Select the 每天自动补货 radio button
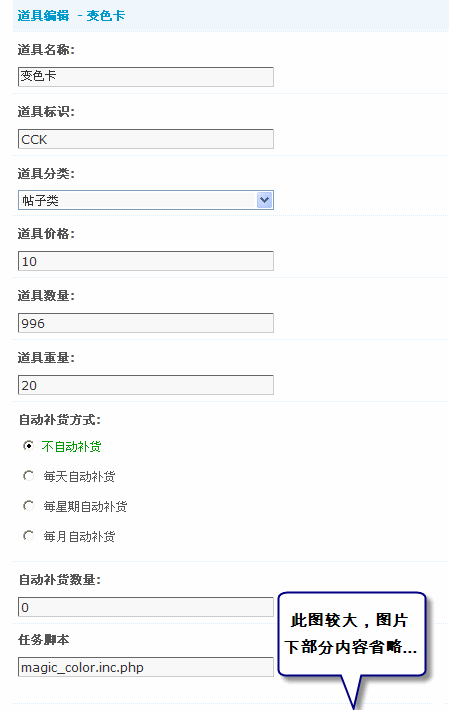Viewport: 449px width, 710px height. [x=29, y=476]
